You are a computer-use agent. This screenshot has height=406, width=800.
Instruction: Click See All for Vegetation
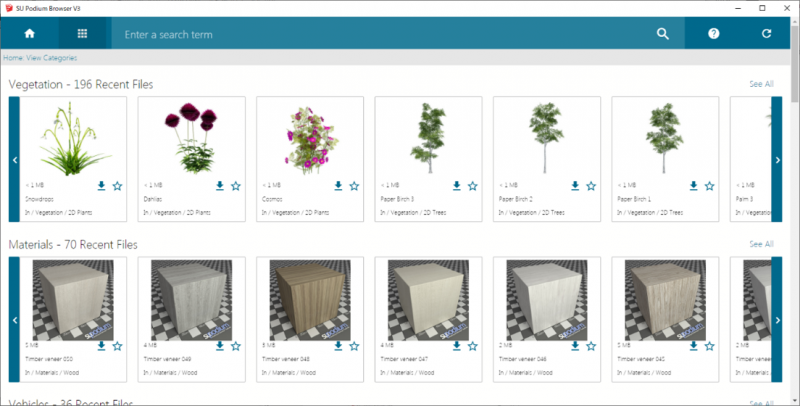(760, 84)
